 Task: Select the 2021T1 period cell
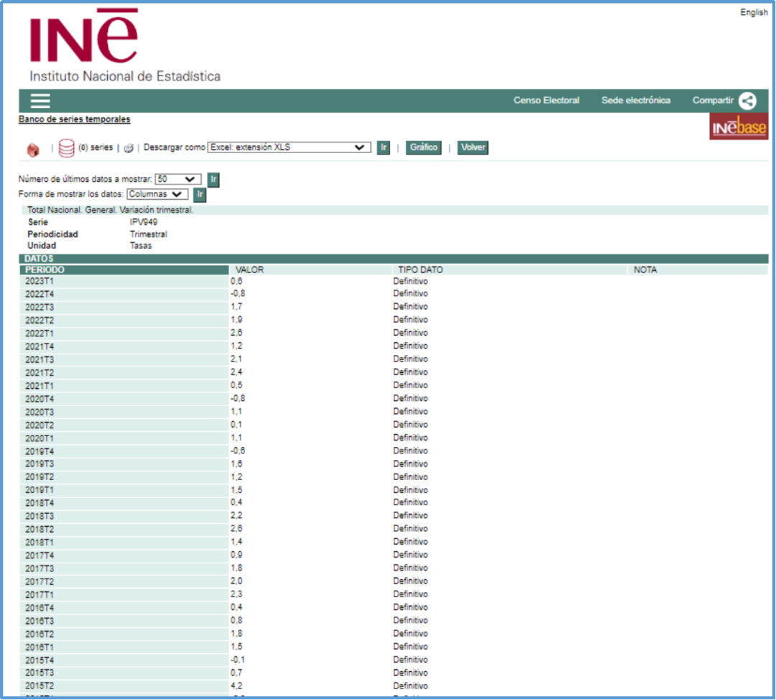(x=124, y=386)
